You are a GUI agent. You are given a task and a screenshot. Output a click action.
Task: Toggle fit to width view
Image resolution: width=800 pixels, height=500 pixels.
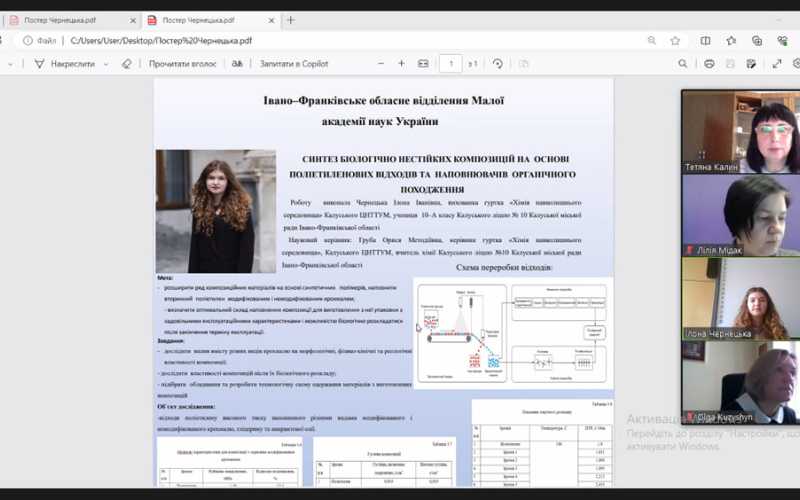[423, 64]
